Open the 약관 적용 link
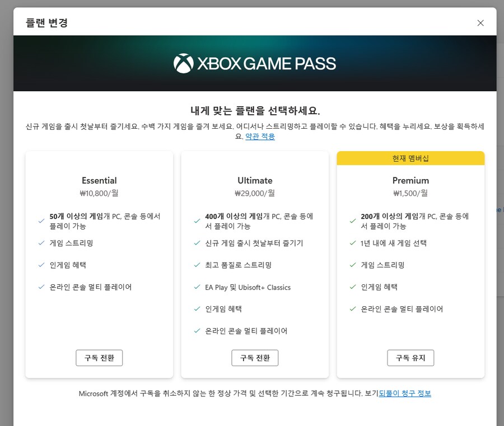Viewport: 504px width, 426px height. (x=259, y=136)
